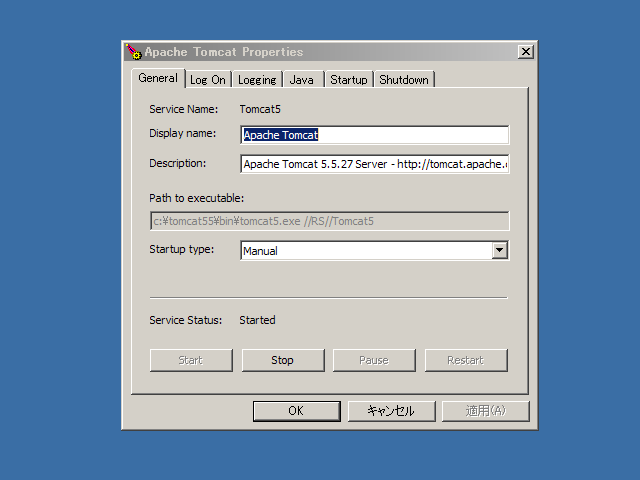The image size is (640, 480).
Task: Click the disabled Start button
Action: pyautogui.click(x=191, y=360)
